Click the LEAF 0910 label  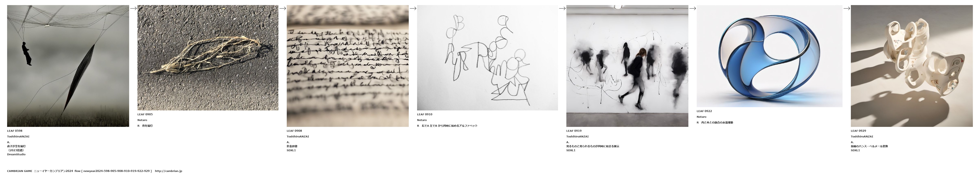coord(425,114)
